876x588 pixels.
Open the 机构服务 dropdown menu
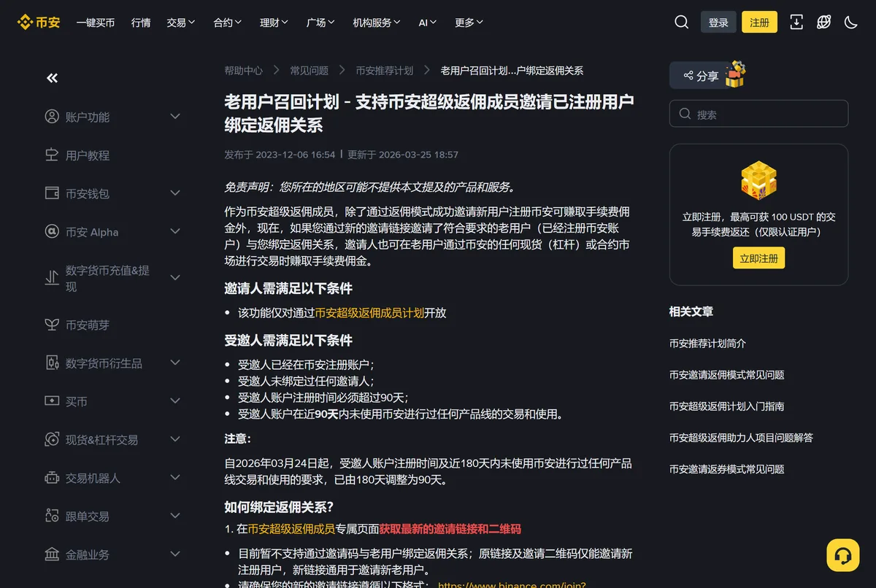377,23
